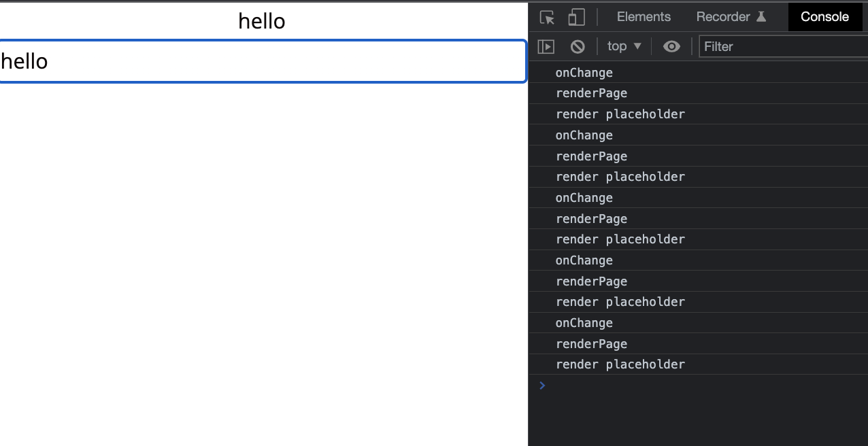Screen dimensions: 868x446
Task: Show the console sidebar panel icon
Action: point(546,46)
